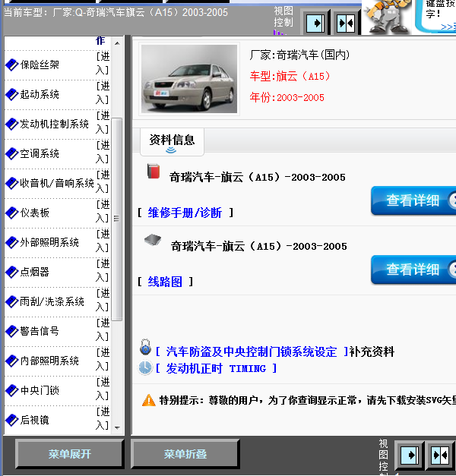Screen dimensions: 456x476
Task: Click the 厂家:奇瑞汽车(国内) text
Action: coord(299,55)
